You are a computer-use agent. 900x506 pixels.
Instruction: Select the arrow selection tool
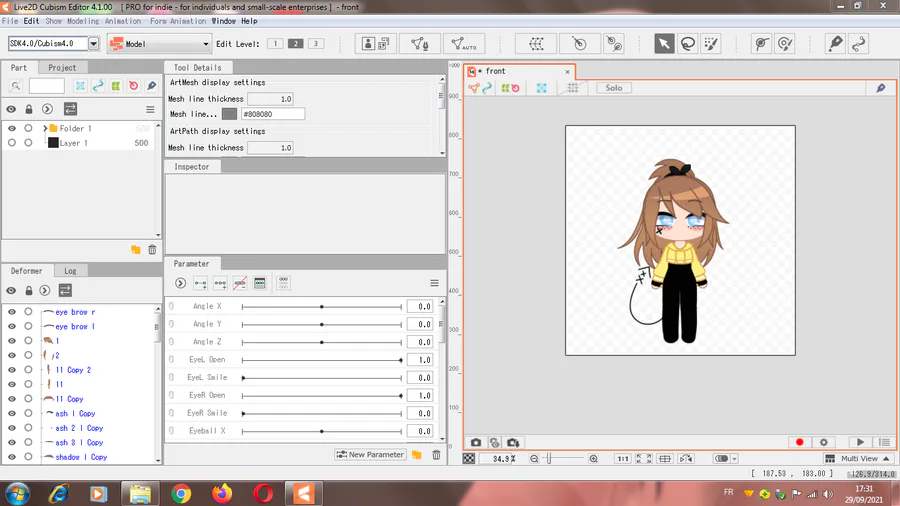coord(664,44)
